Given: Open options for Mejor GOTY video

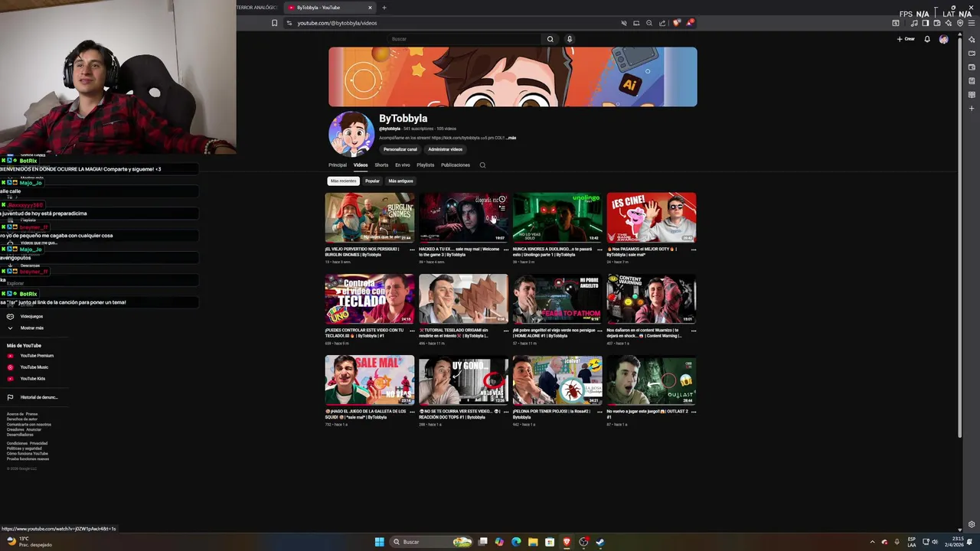Looking at the screenshot, I should click(x=694, y=249).
